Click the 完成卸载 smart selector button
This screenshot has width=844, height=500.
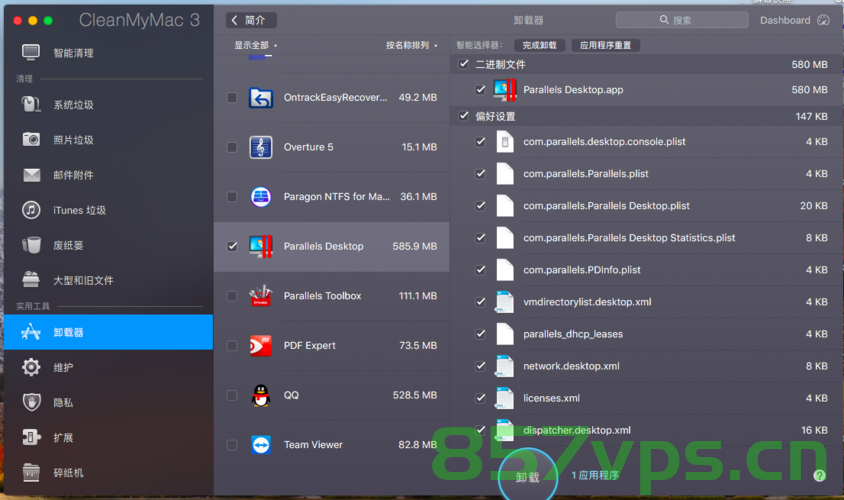539,45
